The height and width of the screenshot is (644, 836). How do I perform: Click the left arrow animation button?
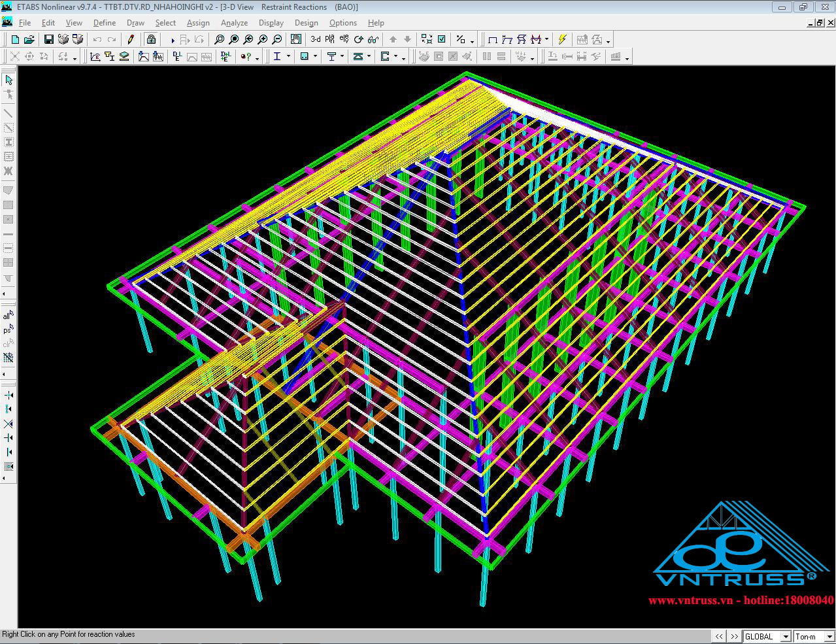[x=719, y=636]
